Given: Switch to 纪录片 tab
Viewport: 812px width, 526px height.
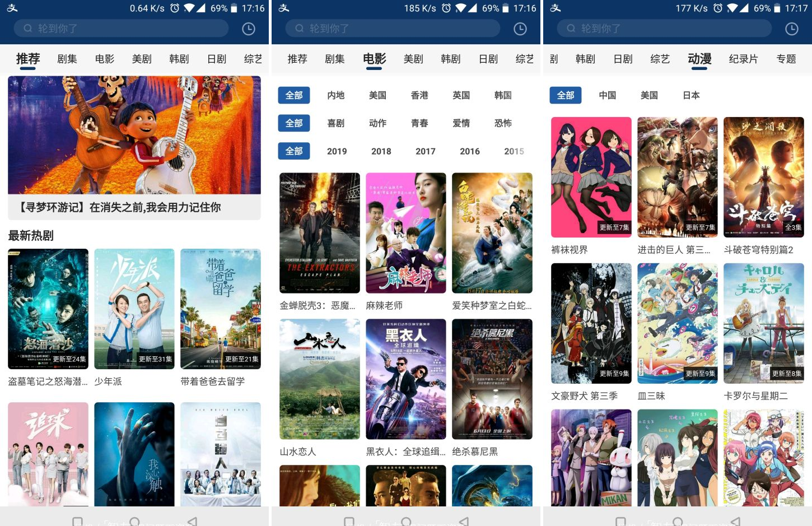Looking at the screenshot, I should pos(744,59).
